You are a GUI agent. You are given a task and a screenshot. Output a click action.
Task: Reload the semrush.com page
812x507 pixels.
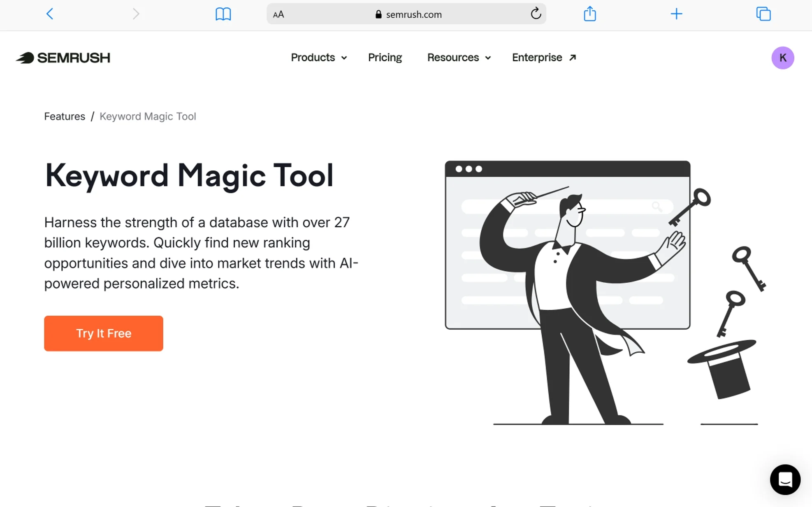(536, 14)
